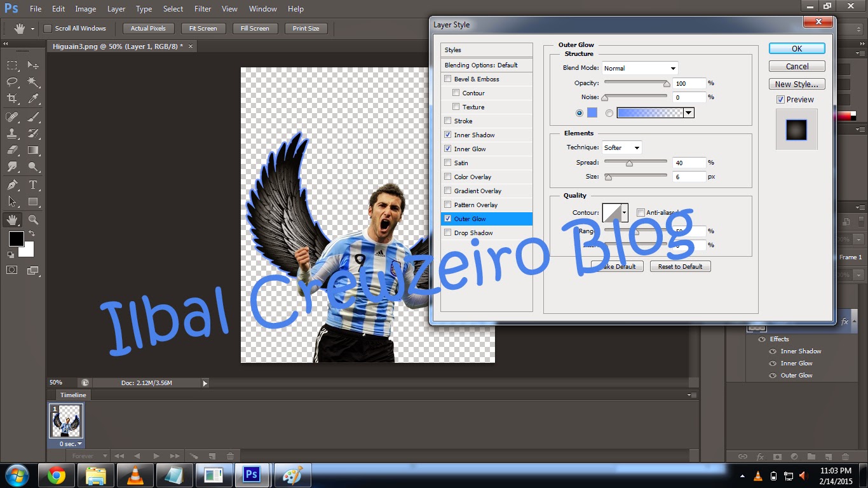868x488 pixels.
Task: Click the Fit Screen button
Action: pyautogui.click(x=203, y=29)
